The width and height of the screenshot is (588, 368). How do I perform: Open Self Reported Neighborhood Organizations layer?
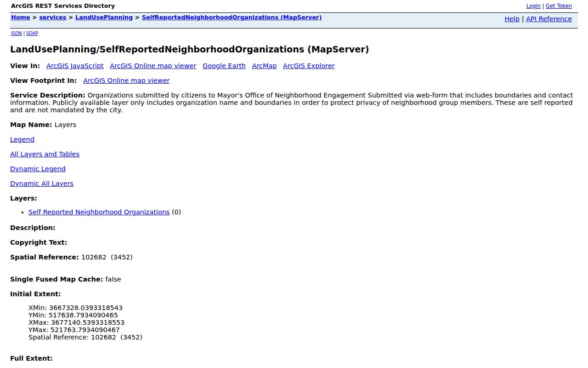(x=99, y=212)
